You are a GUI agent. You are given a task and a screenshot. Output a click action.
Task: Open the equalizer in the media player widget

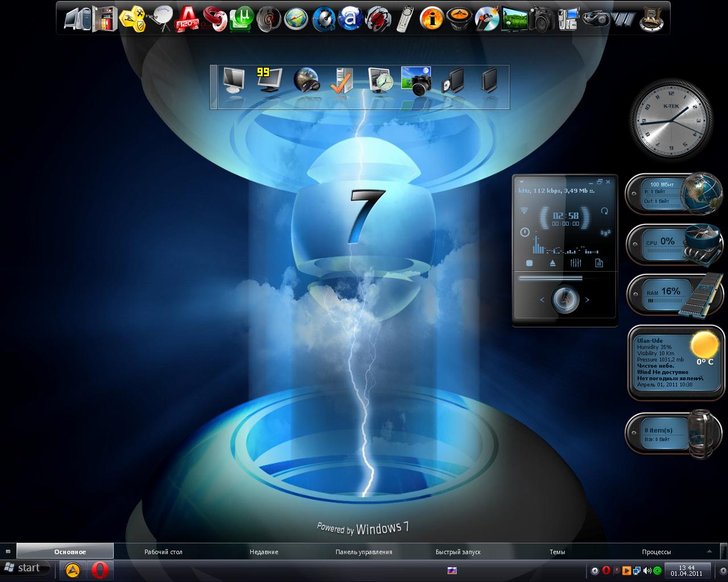click(576, 262)
